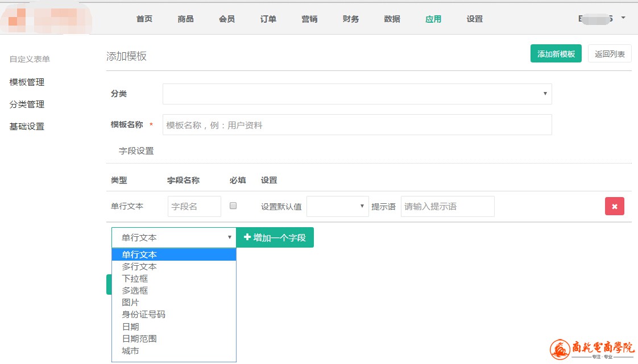Click the blurred site logo
638x364 pixels.
[46, 19]
